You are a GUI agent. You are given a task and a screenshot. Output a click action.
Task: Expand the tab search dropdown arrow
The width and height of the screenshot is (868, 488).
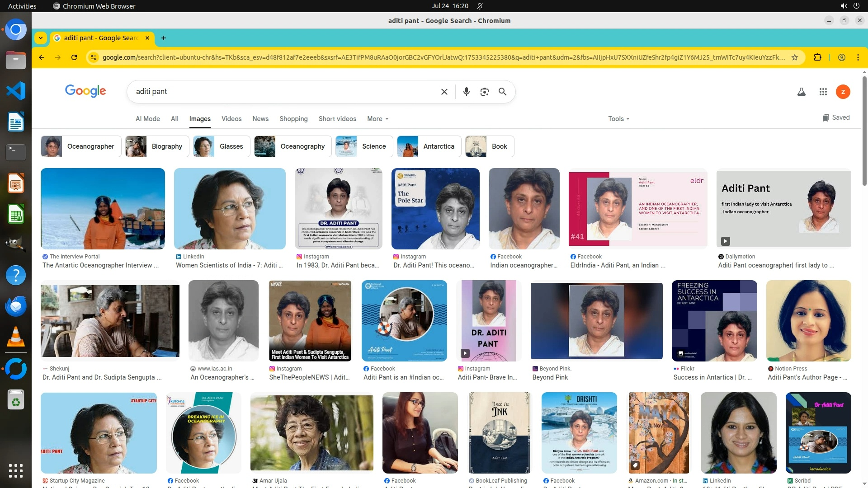(41, 38)
